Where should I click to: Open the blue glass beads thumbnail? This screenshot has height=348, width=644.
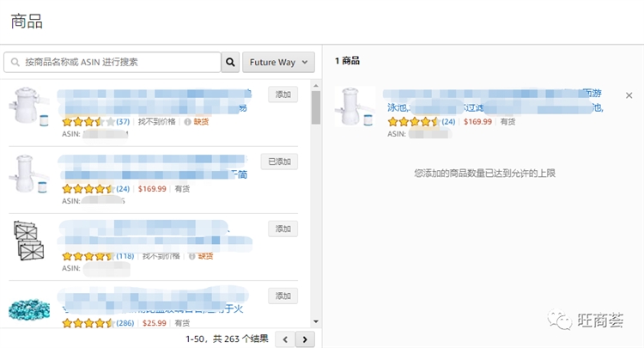29,310
